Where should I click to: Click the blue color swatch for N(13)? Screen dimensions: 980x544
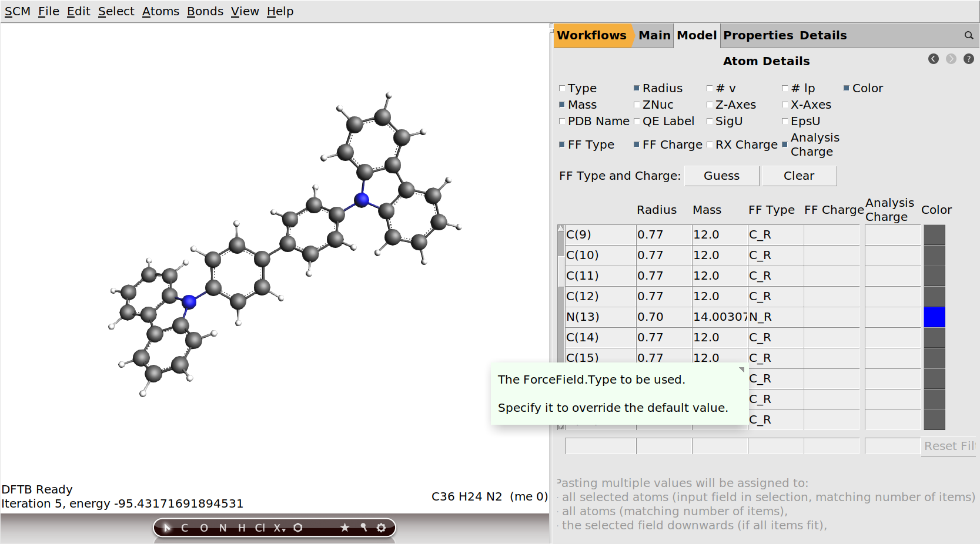pyautogui.click(x=934, y=317)
